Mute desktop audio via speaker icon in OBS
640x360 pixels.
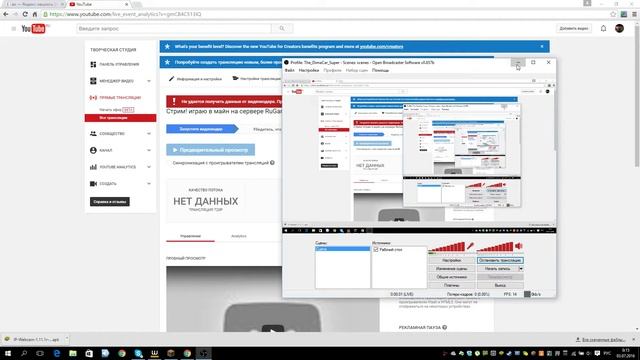(519, 246)
